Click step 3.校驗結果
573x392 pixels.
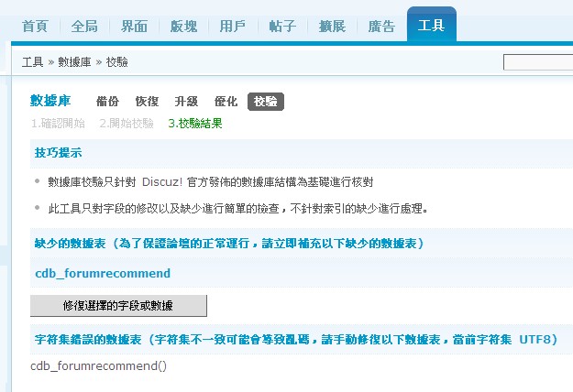pos(195,124)
